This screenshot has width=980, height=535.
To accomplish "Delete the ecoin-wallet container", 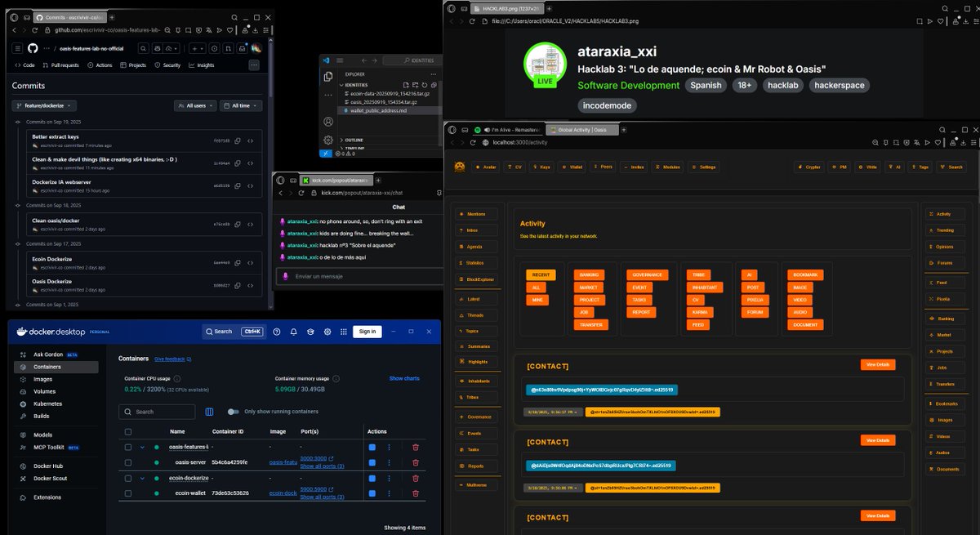I will click(x=416, y=493).
